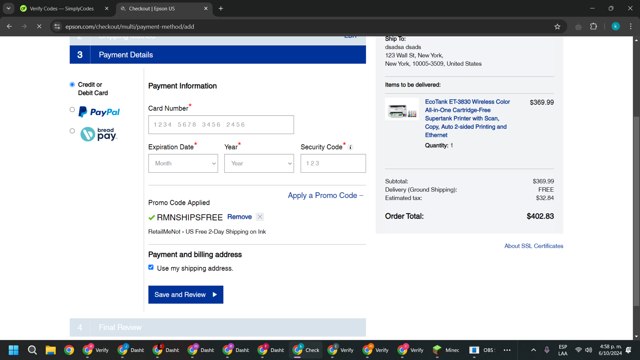Viewport: 640px width, 360px height.
Task: Switch to Verify Codes SimplyCodes tab
Action: click(61, 9)
